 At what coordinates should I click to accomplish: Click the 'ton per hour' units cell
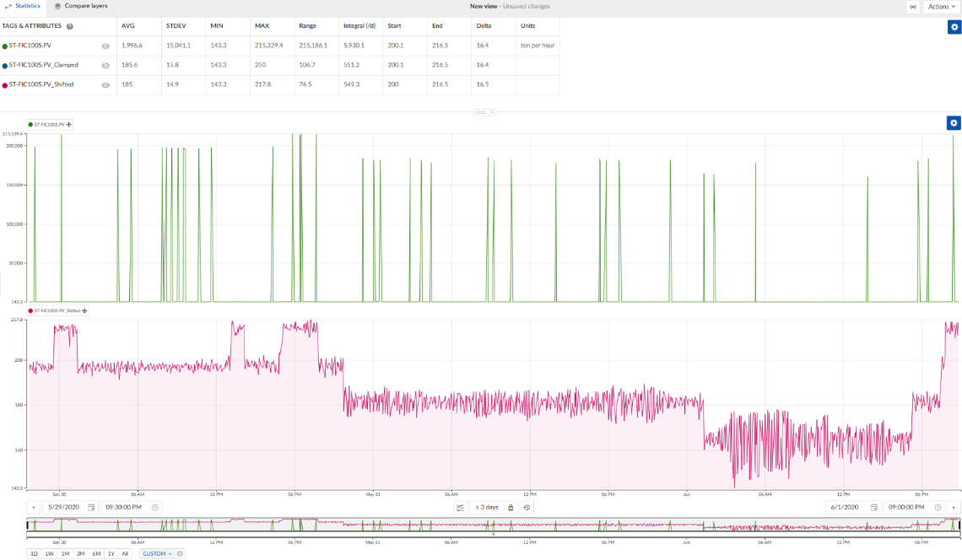tap(538, 46)
